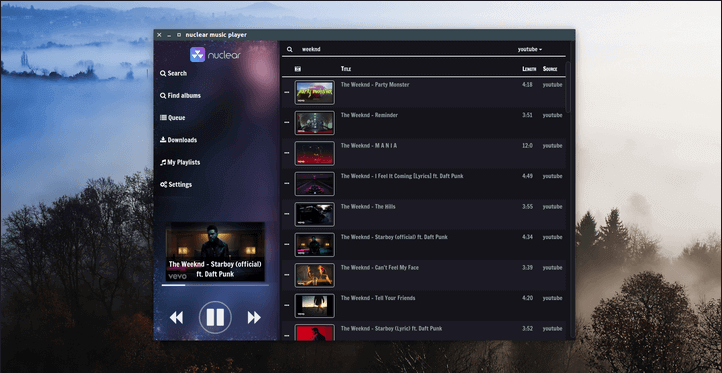Click the dash icon beside Reminder
The height and width of the screenshot is (373, 722).
tap(287, 122)
